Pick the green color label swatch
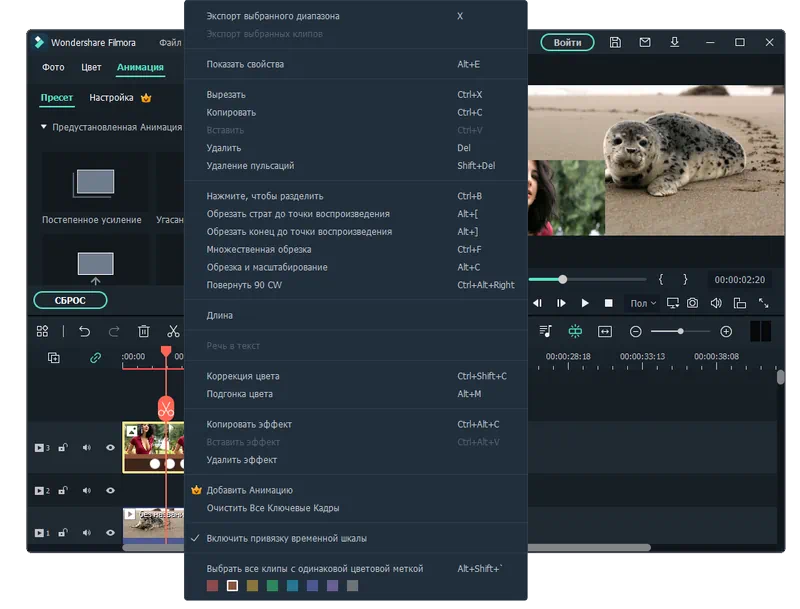This screenshot has height=609, width=800. tap(272, 586)
